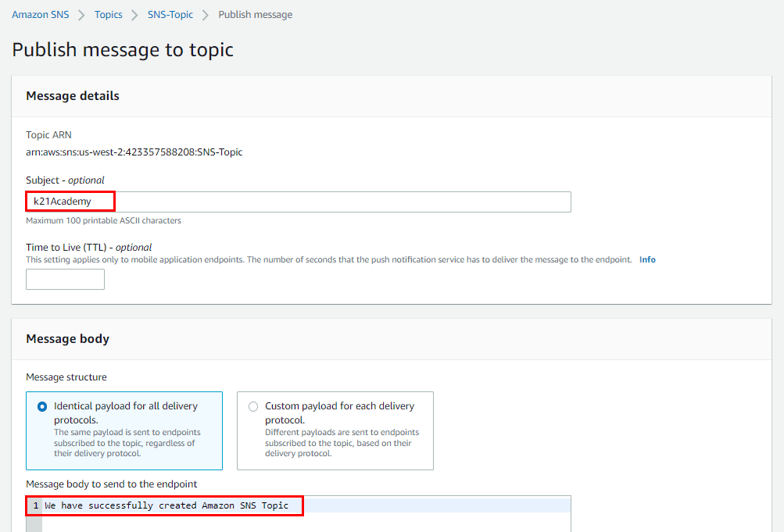Click the Message body section heading
The height and width of the screenshot is (532, 784).
[67, 339]
